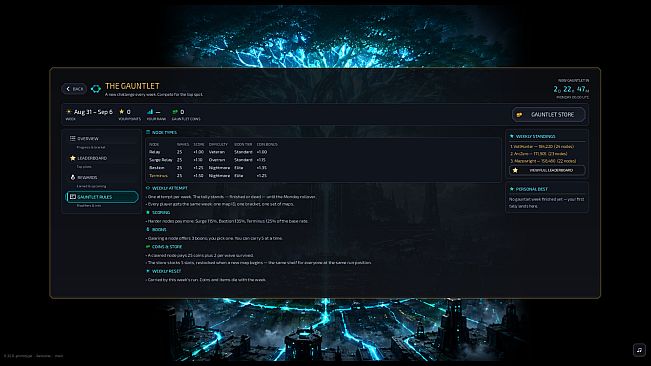Click the Weekly Attempt section icon
651x366 pixels.
(148, 188)
